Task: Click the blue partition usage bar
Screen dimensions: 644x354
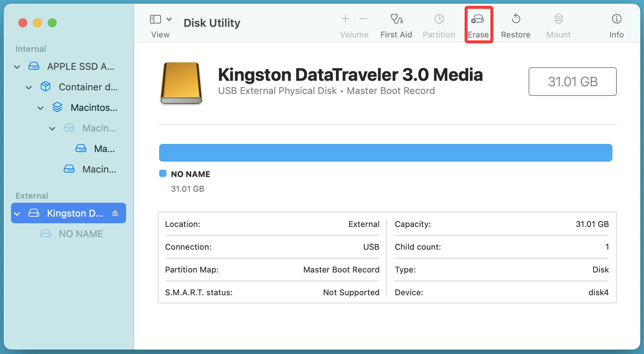Action: [385, 152]
